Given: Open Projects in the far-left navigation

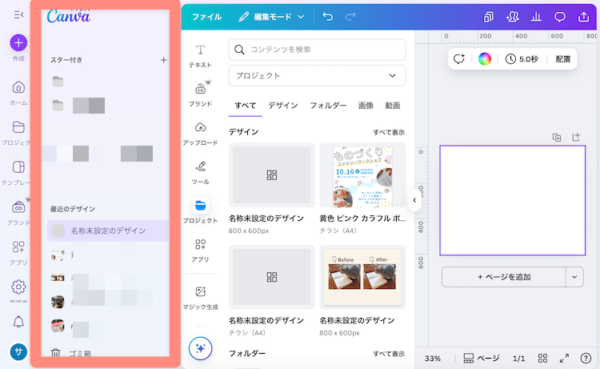Looking at the screenshot, I should [17, 133].
